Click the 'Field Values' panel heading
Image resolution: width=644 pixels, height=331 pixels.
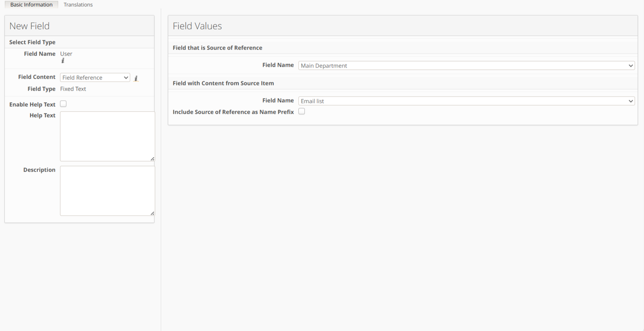pos(197,26)
